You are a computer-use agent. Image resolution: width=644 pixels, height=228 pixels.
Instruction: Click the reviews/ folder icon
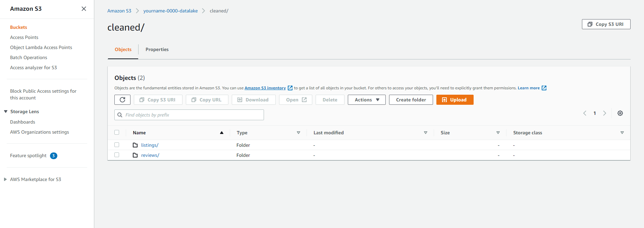135,155
